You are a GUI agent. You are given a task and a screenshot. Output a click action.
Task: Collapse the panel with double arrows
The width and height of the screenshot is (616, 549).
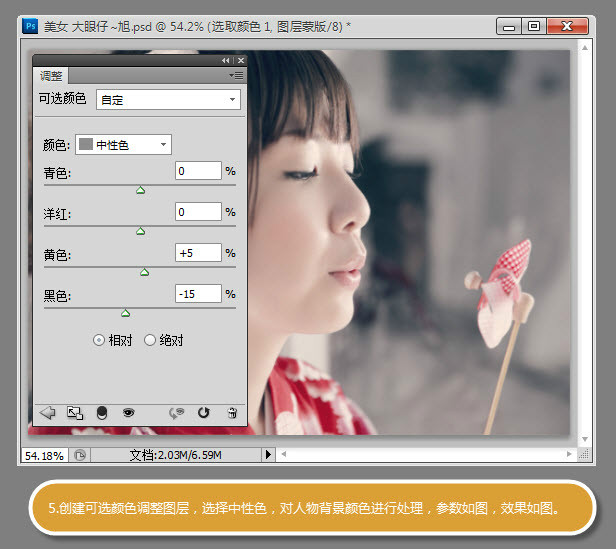click(226, 61)
